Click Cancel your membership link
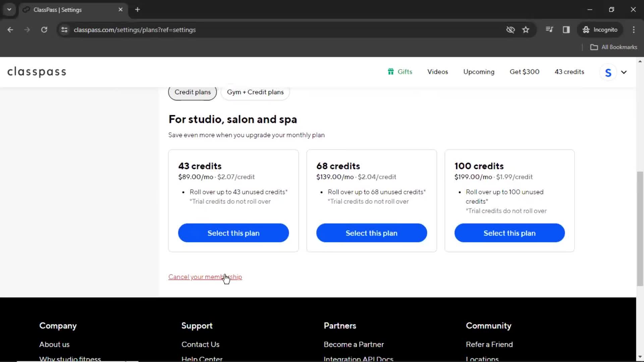Image resolution: width=644 pixels, height=362 pixels. [x=205, y=277]
